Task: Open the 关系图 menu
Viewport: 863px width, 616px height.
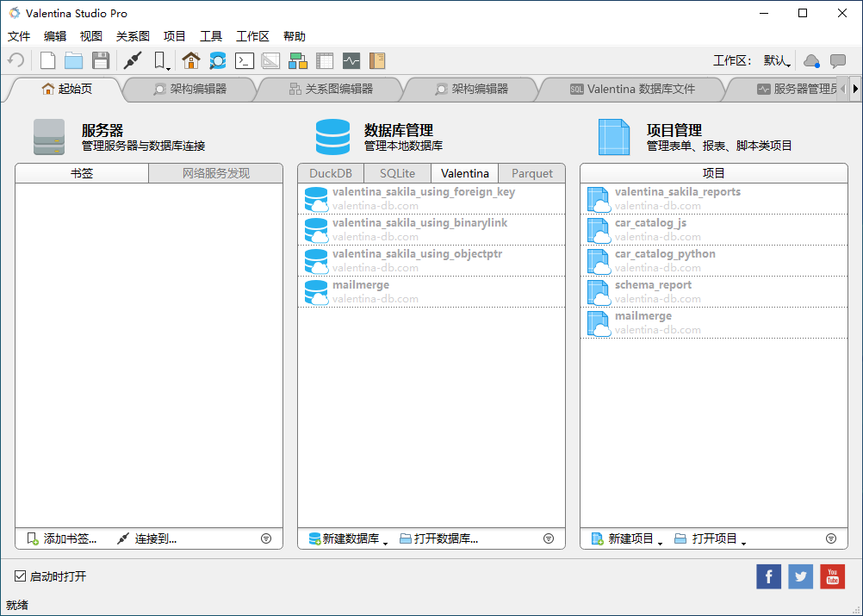Action: 133,36
